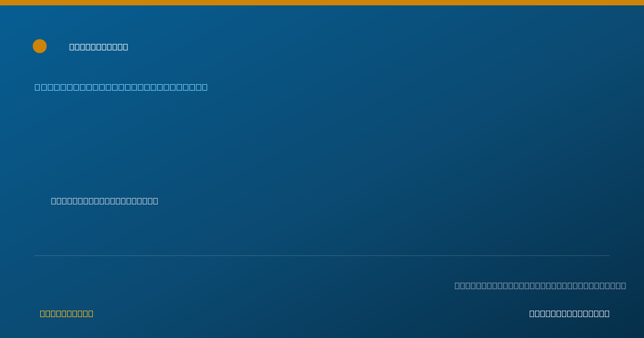Click the dim gray right-aligned text line

pyautogui.click(x=540, y=285)
